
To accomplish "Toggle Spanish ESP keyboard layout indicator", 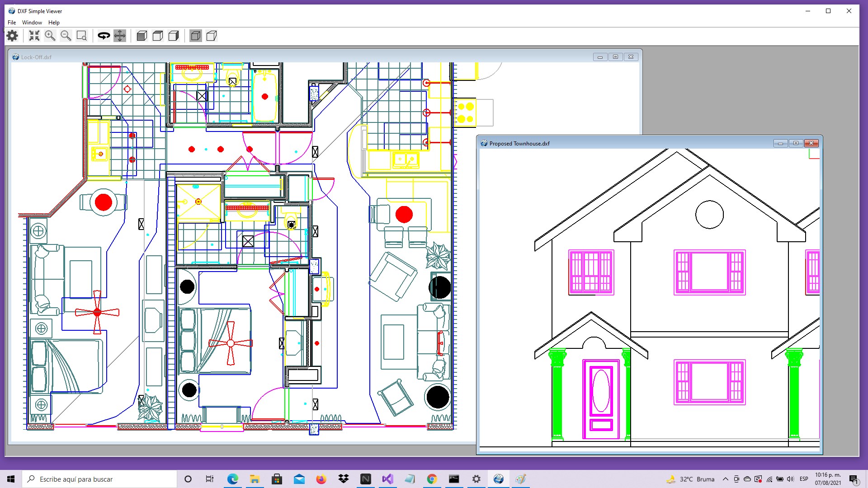I will click(x=804, y=479).
